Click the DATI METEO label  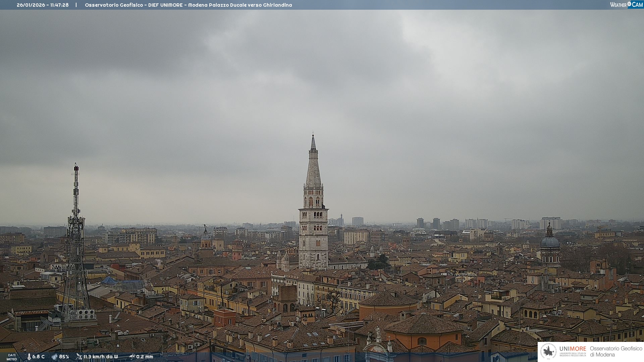click(12, 357)
